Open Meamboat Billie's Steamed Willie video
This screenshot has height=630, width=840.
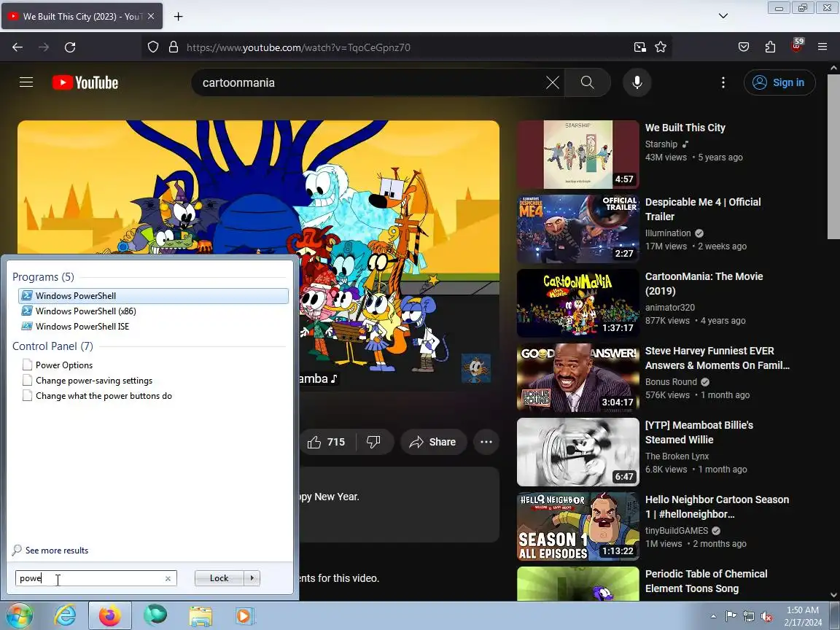pos(699,432)
